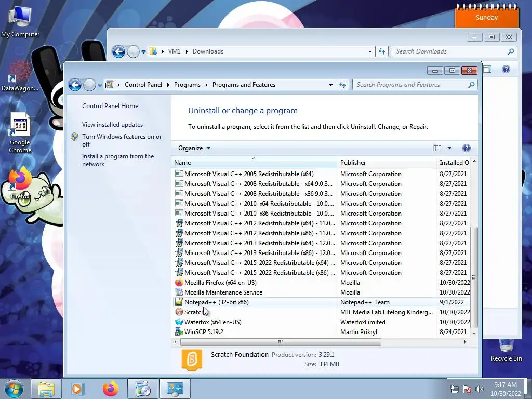The image size is (532, 399).
Task: Open My Computer desktop icon
Action: click(20, 22)
